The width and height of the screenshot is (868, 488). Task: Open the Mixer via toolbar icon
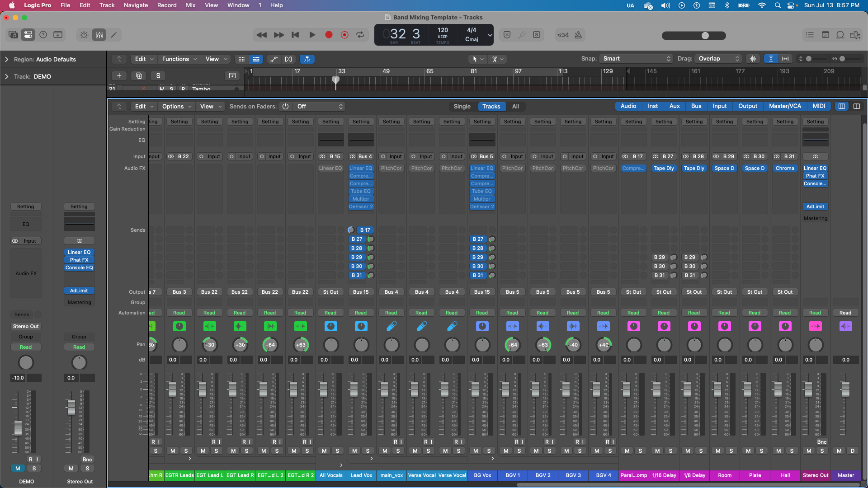[x=99, y=35]
